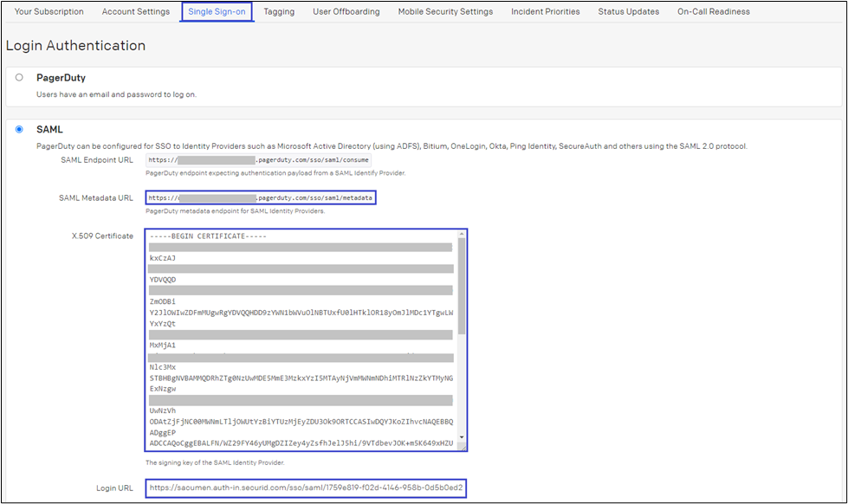Click the SAML Metadata URL field
Screen dimensions: 848x504
tap(261, 197)
